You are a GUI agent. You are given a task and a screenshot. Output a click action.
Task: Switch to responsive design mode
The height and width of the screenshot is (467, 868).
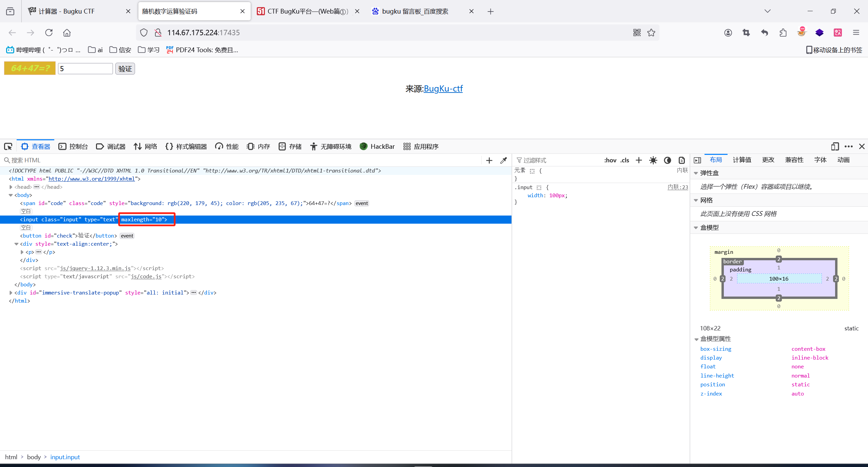(x=835, y=146)
